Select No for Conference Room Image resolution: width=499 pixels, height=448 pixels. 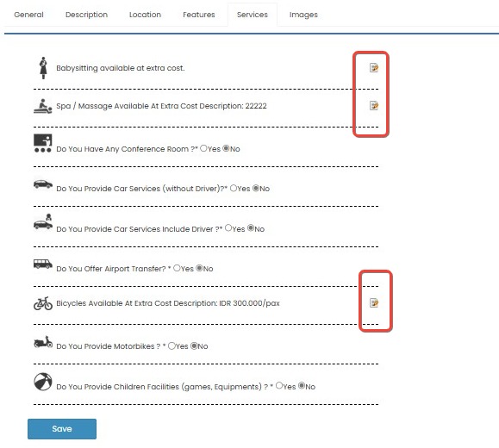point(226,148)
